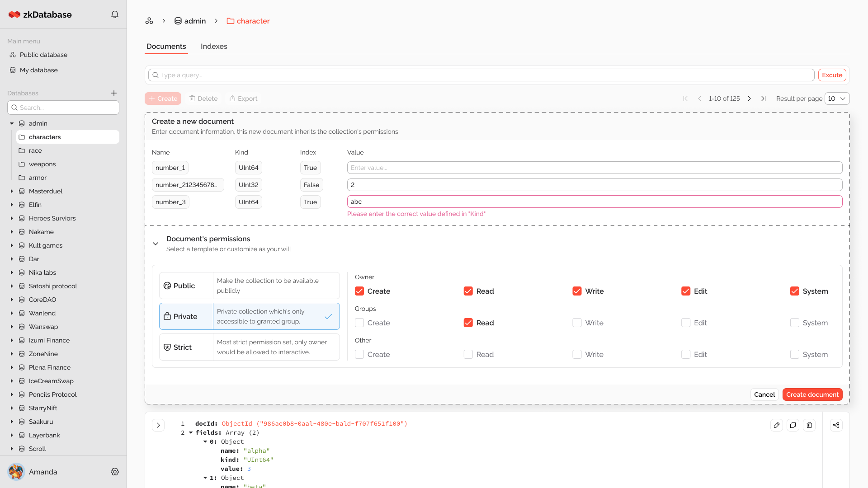
Task: Select the Documents tab
Action: [166, 47]
